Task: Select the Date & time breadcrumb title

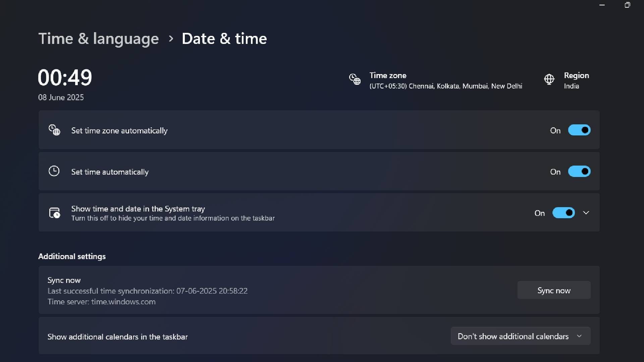Action: (224, 39)
